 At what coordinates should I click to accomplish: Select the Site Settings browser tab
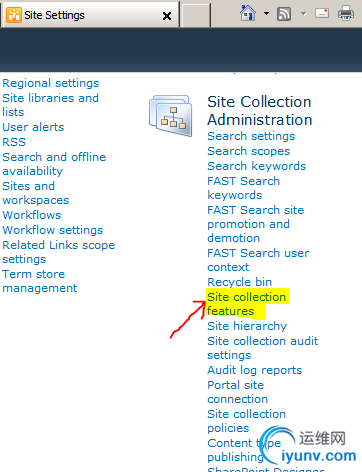point(90,15)
